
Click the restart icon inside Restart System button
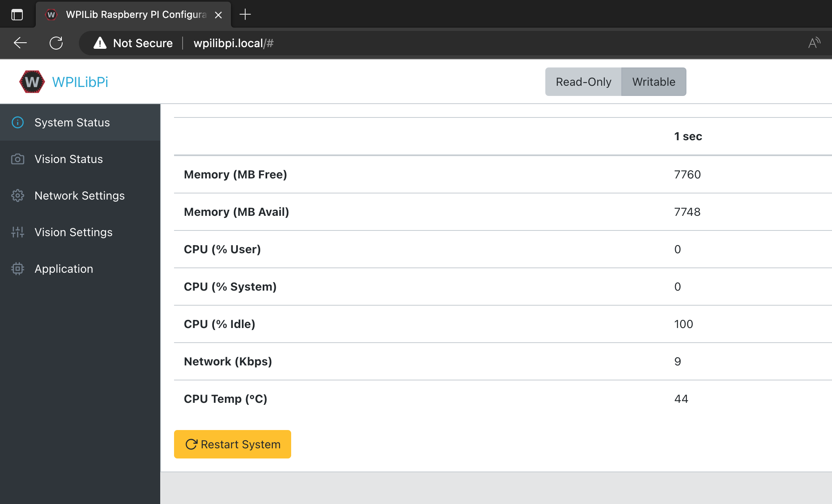coord(192,444)
